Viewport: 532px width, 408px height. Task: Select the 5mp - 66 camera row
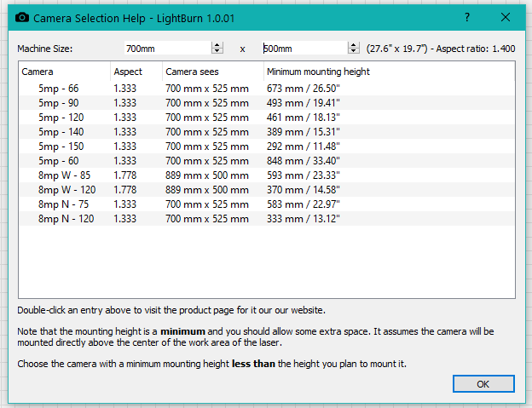[x=267, y=89]
